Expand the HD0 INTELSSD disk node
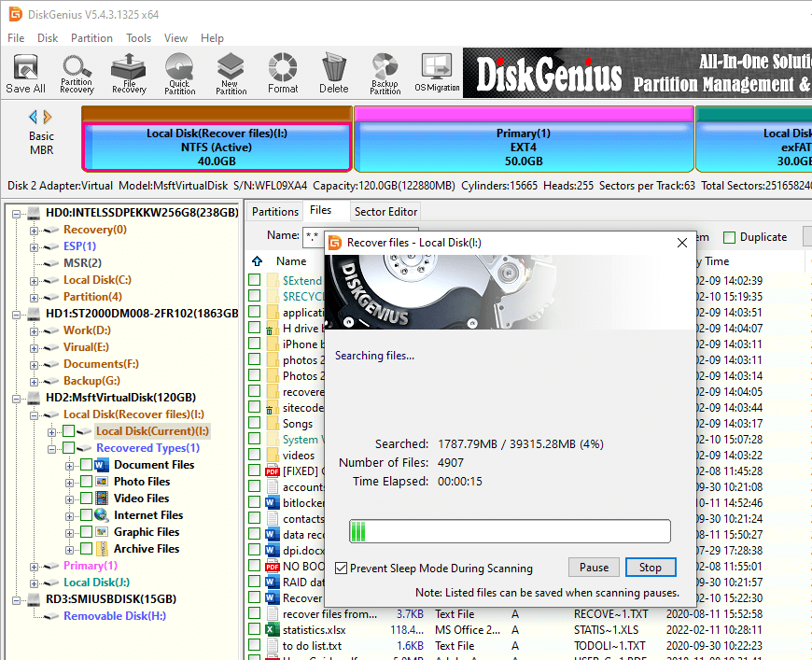 [x=17, y=213]
